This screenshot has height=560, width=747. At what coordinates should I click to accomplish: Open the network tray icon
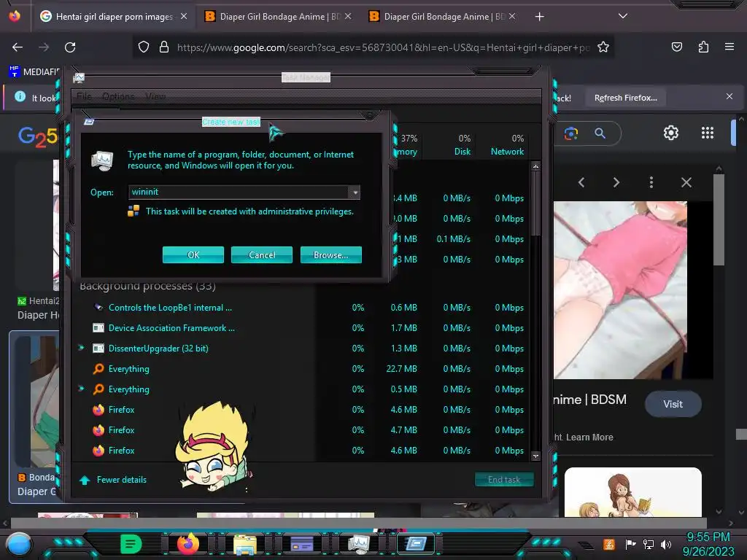[x=649, y=544]
